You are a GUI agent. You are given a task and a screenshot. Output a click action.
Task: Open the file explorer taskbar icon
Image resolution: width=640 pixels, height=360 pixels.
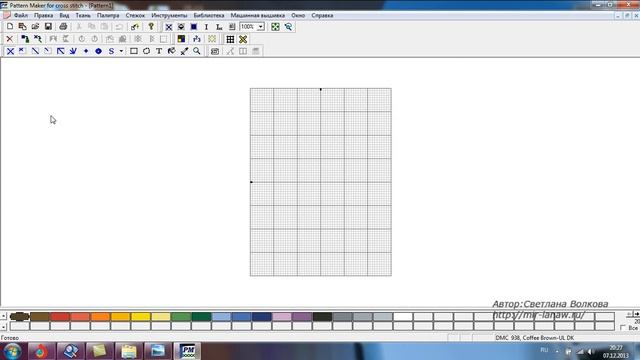coord(129,351)
